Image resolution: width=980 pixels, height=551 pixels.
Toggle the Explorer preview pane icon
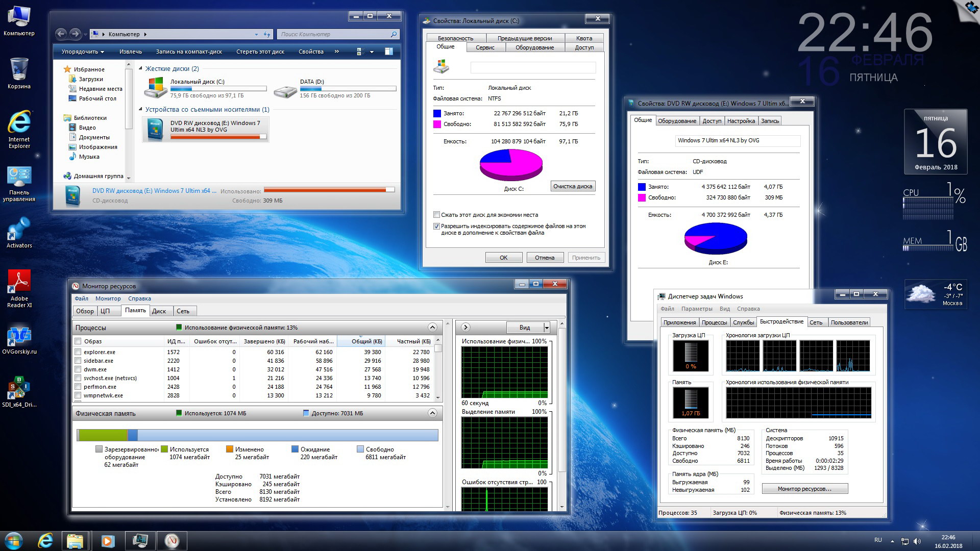pyautogui.click(x=388, y=52)
